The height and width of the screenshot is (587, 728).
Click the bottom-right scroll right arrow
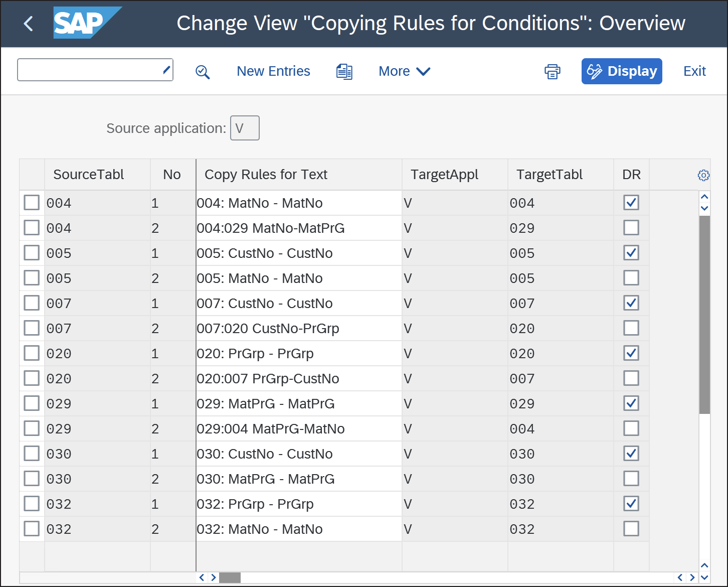coord(692,577)
